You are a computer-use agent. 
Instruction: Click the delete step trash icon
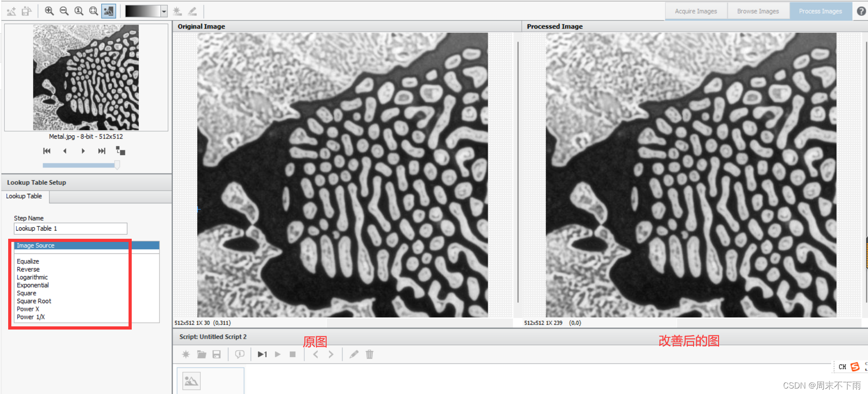[369, 355]
